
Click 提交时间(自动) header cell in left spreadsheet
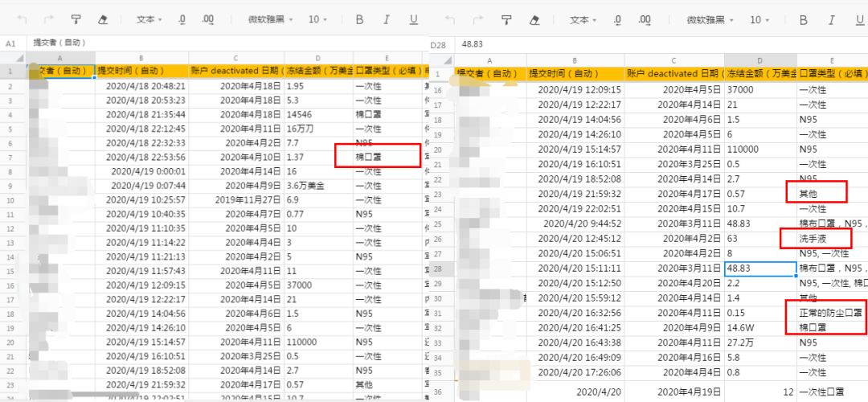141,71
